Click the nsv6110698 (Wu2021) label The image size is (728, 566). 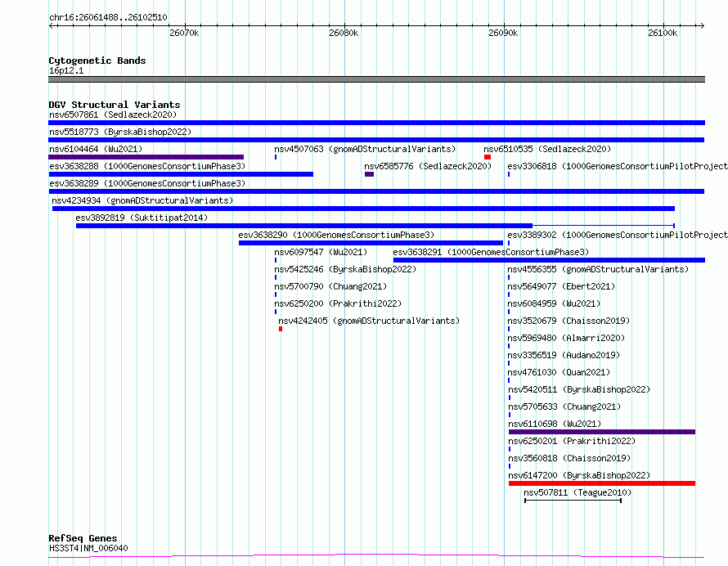coord(555,424)
